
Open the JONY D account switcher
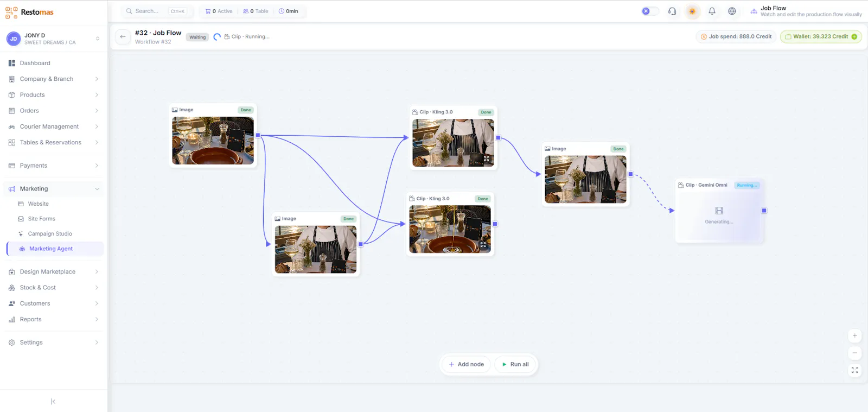coord(53,39)
